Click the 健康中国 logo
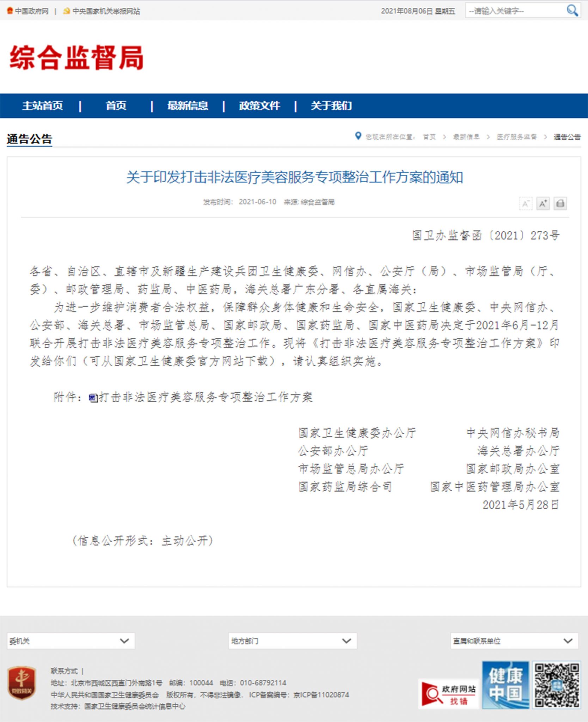Screen dimensions: 588x722 click(x=506, y=684)
